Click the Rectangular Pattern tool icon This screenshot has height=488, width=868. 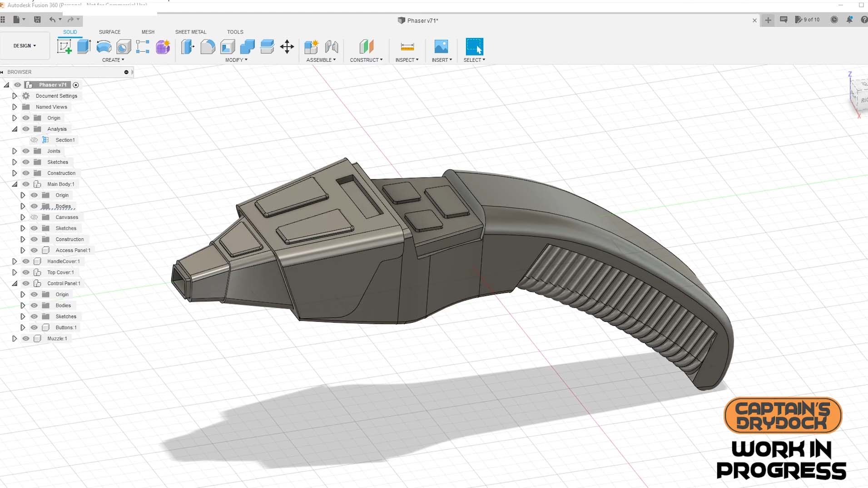143,46
